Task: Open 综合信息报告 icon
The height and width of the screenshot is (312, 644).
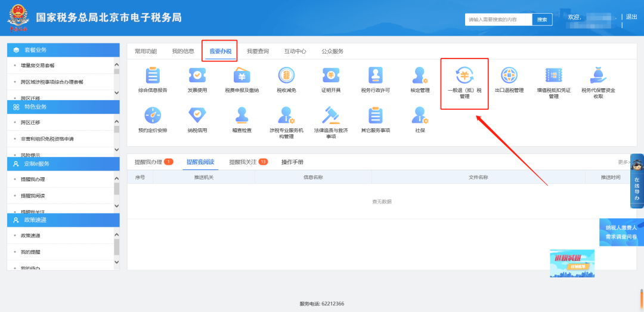Action: tap(153, 76)
